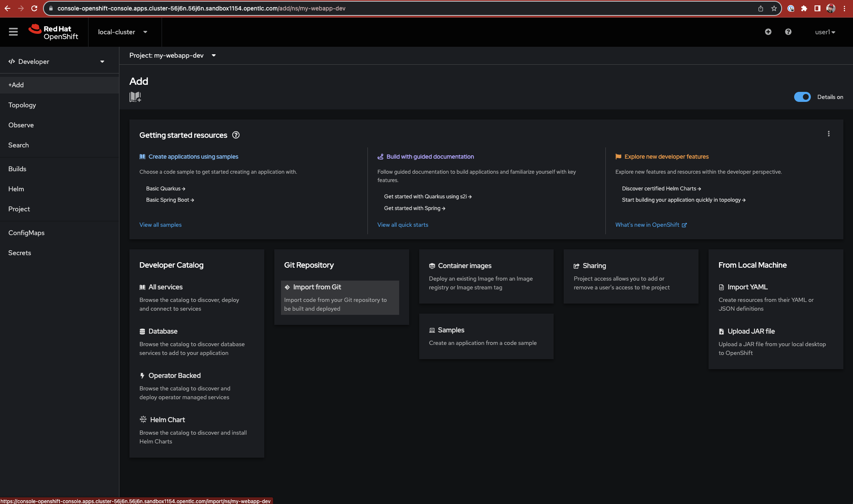Click View all samples link
Screen dimensions: 853x504
coord(160,225)
